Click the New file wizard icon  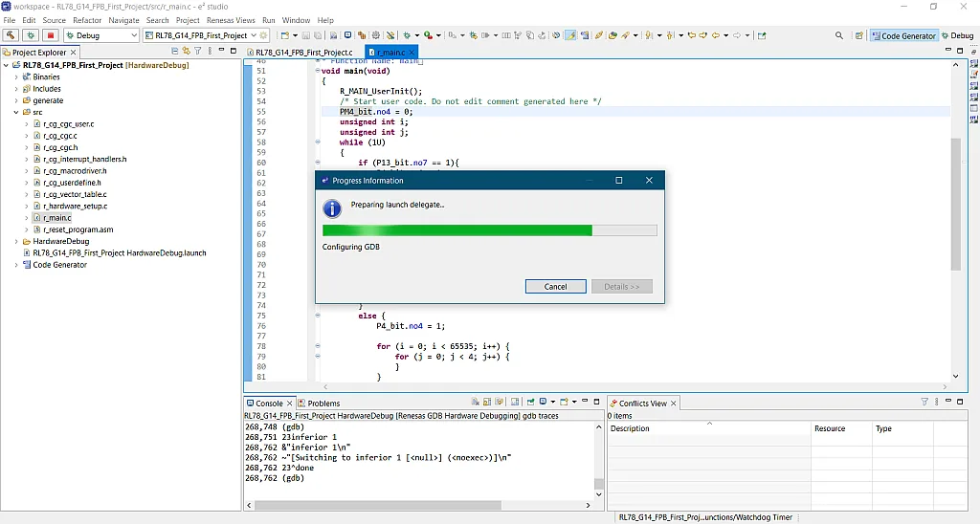(284, 35)
